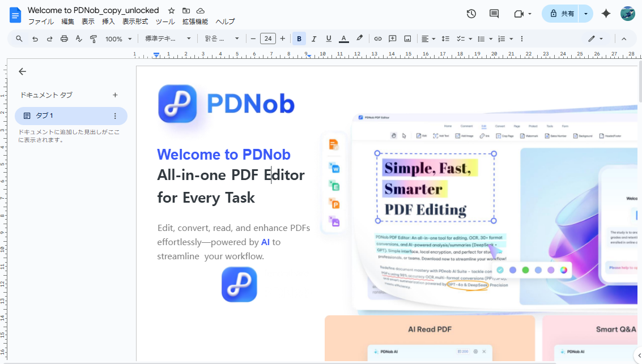
Task: Activate the paint format tool
Action: pyautogui.click(x=93, y=39)
